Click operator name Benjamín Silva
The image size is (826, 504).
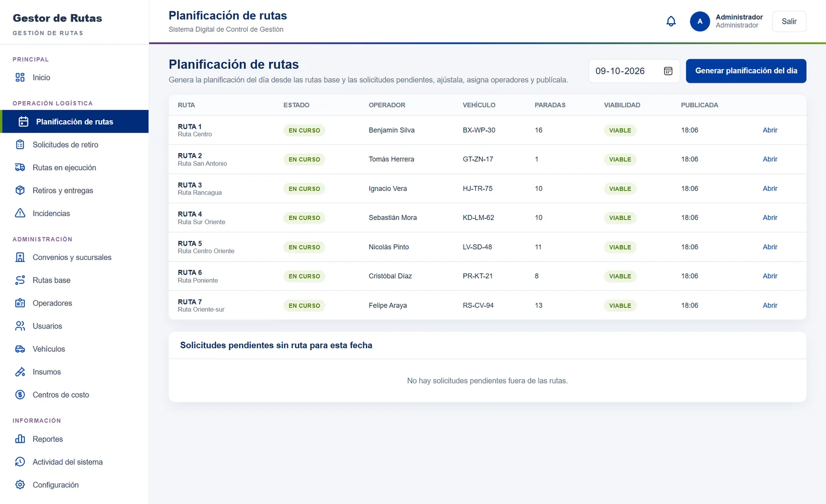pos(391,130)
